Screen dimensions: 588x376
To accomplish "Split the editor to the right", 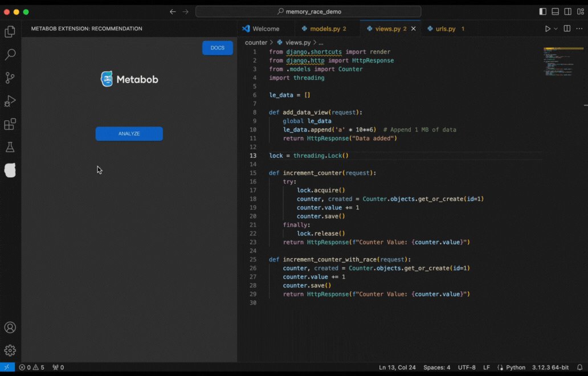I will (x=567, y=28).
